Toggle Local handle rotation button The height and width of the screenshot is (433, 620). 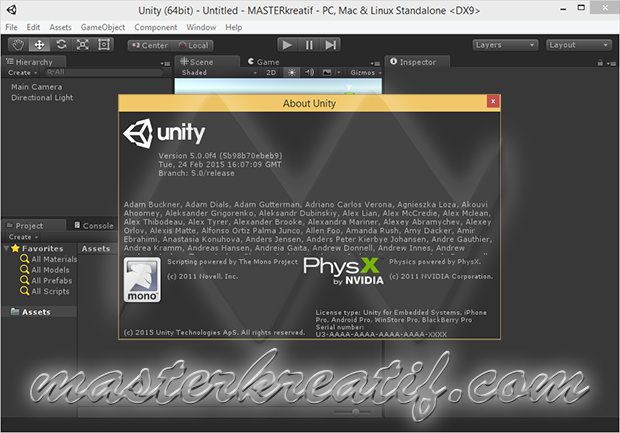tap(193, 45)
